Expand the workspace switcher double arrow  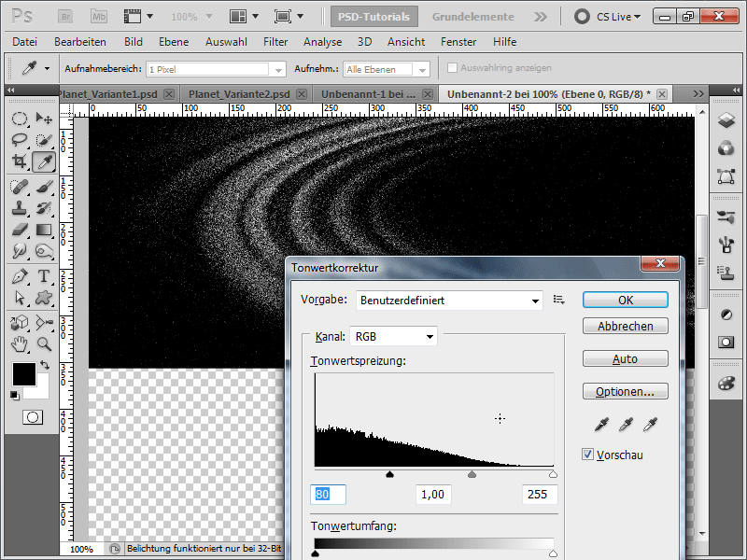point(541,17)
